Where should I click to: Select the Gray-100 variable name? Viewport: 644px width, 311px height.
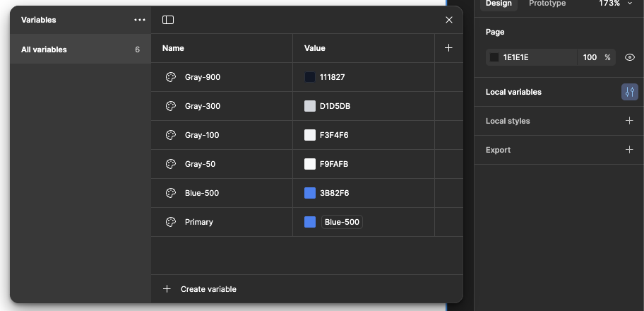pyautogui.click(x=202, y=135)
